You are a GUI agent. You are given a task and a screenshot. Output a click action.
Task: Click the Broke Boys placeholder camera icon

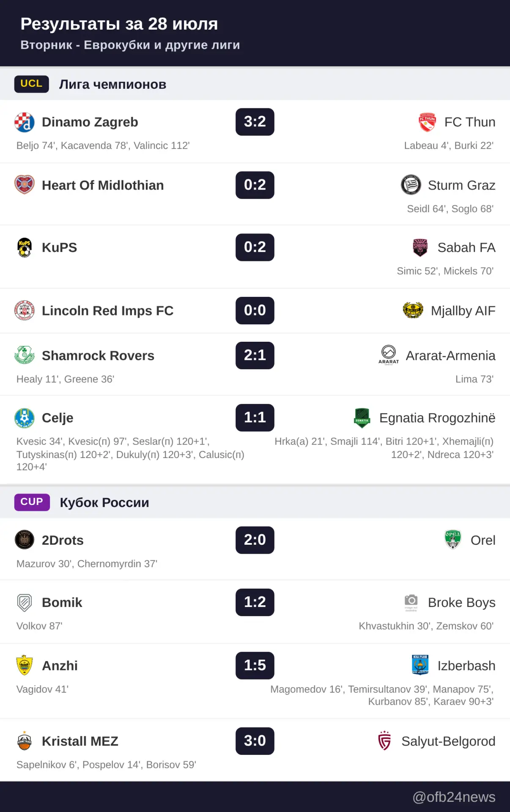pyautogui.click(x=411, y=602)
